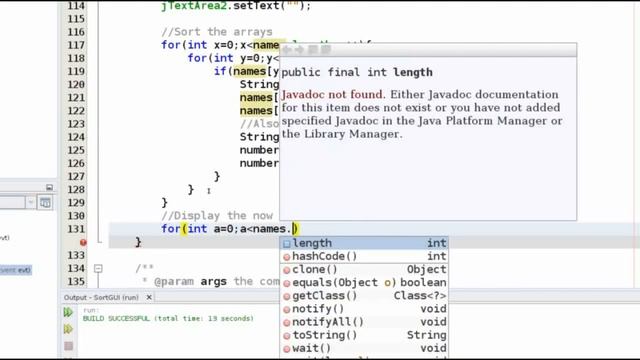640x360 pixels.
Task: Click line number 117 in gutter
Action: click(76, 45)
